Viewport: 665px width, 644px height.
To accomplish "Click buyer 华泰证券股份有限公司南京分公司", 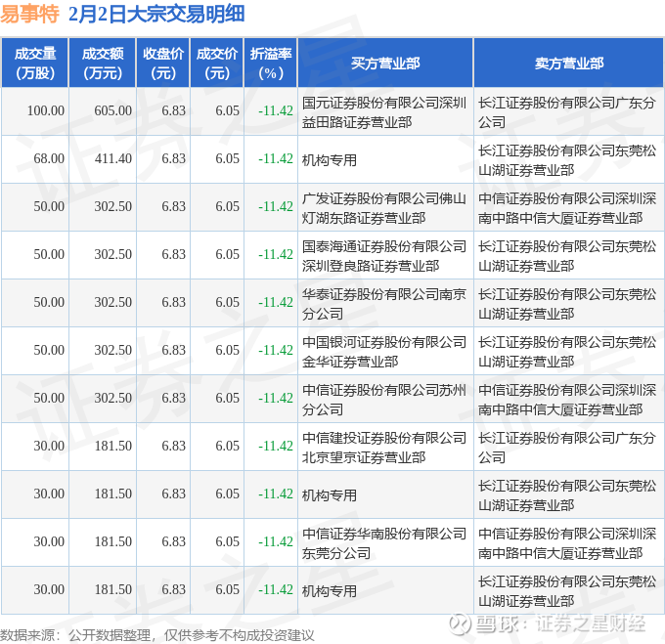I will (x=384, y=304).
